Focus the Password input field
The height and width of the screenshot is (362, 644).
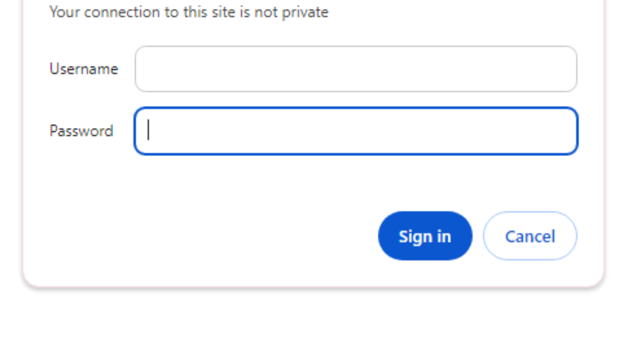point(356,131)
